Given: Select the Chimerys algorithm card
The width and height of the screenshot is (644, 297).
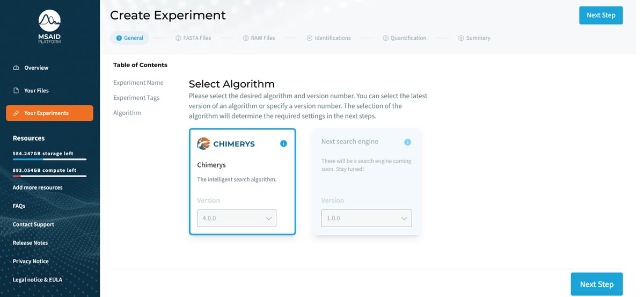Looking at the screenshot, I should [x=242, y=172].
